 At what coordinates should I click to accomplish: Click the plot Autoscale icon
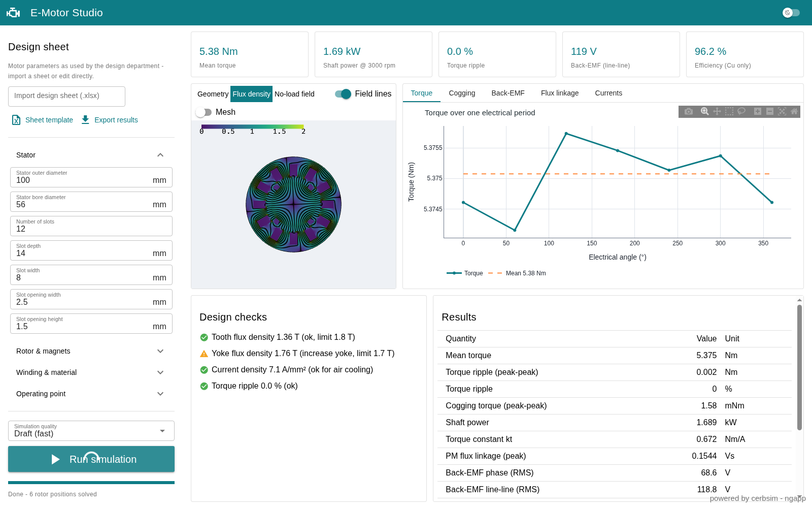[782, 111]
